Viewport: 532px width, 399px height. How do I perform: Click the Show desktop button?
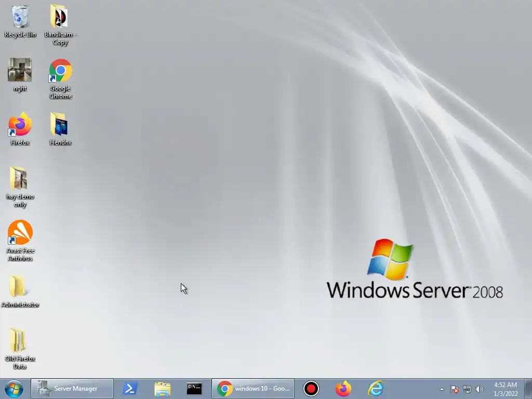coord(528,389)
